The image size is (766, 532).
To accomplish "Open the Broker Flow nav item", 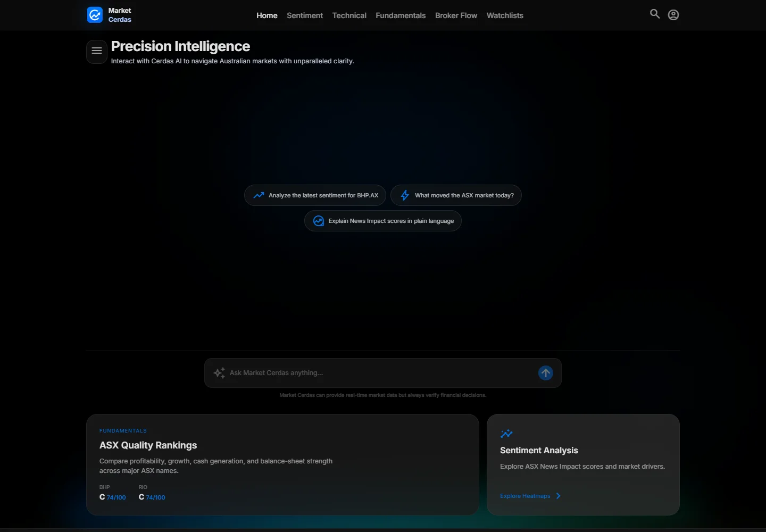I will tap(456, 15).
